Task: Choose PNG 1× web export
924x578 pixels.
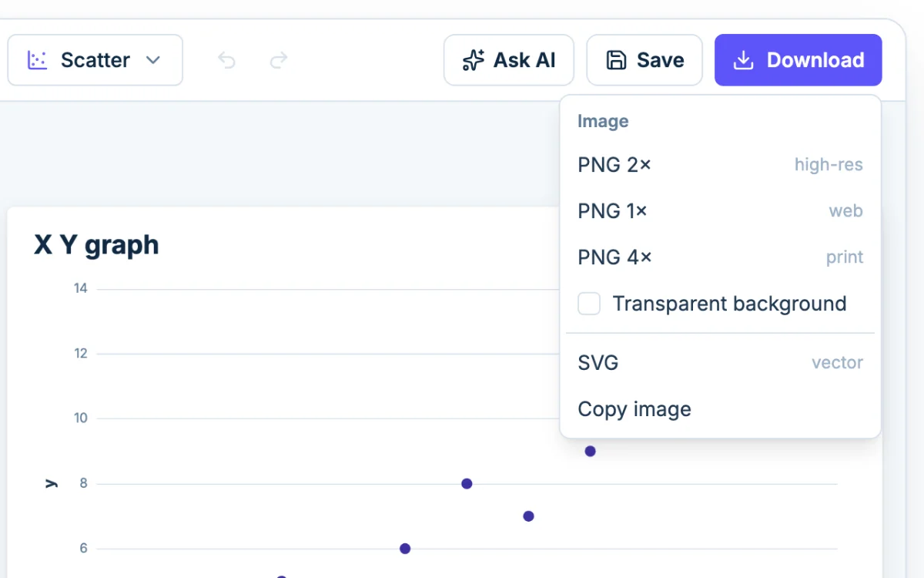Action: point(720,211)
